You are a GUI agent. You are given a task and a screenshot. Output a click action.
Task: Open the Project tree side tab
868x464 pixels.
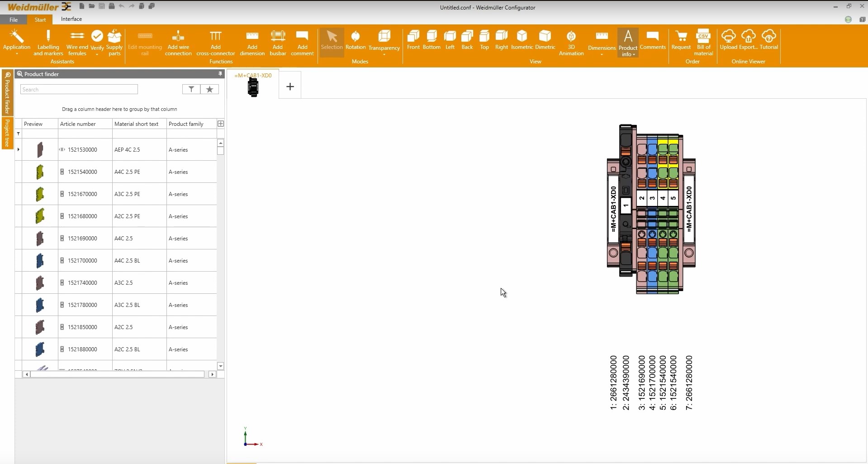click(x=7, y=133)
